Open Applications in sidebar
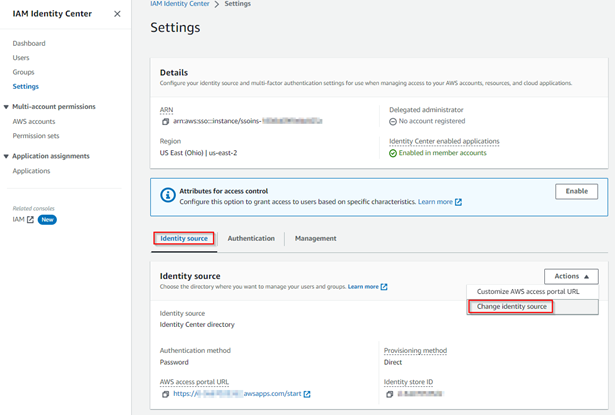The height and width of the screenshot is (415, 615). point(31,171)
